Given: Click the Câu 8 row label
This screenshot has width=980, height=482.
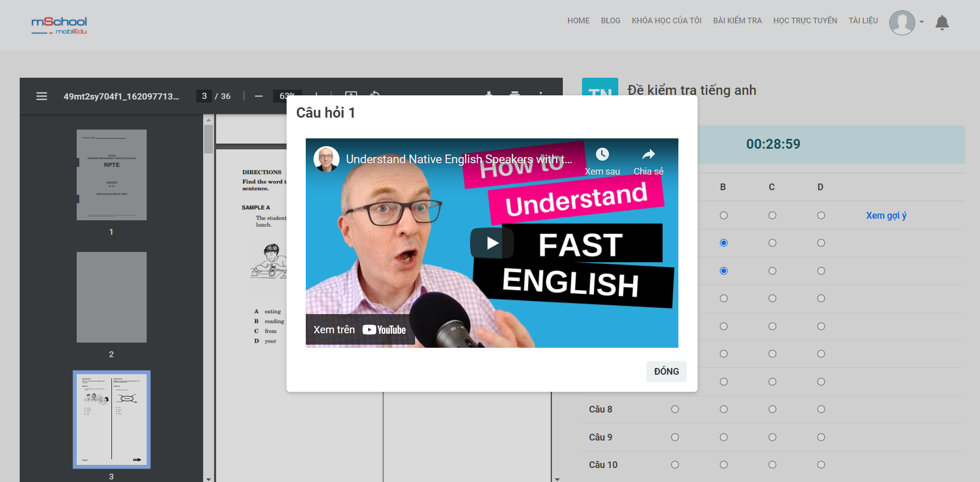Looking at the screenshot, I should [x=600, y=409].
